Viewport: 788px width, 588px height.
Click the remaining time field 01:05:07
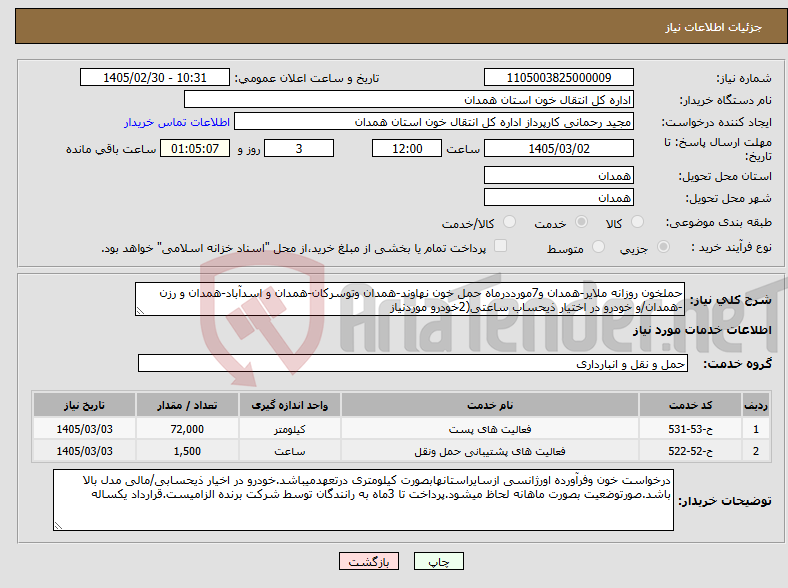coord(195,148)
